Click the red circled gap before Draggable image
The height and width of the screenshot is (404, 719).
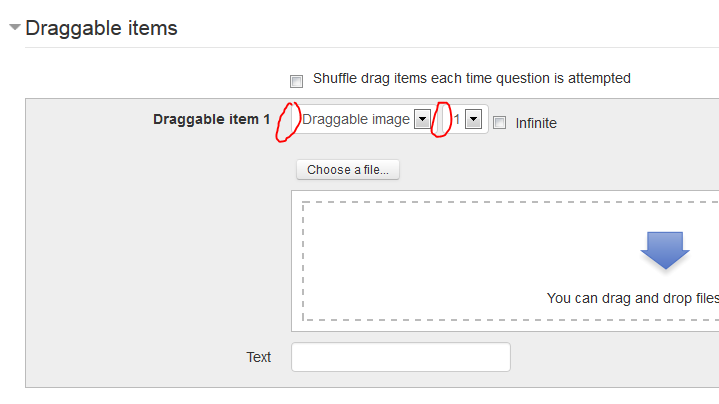tap(288, 122)
